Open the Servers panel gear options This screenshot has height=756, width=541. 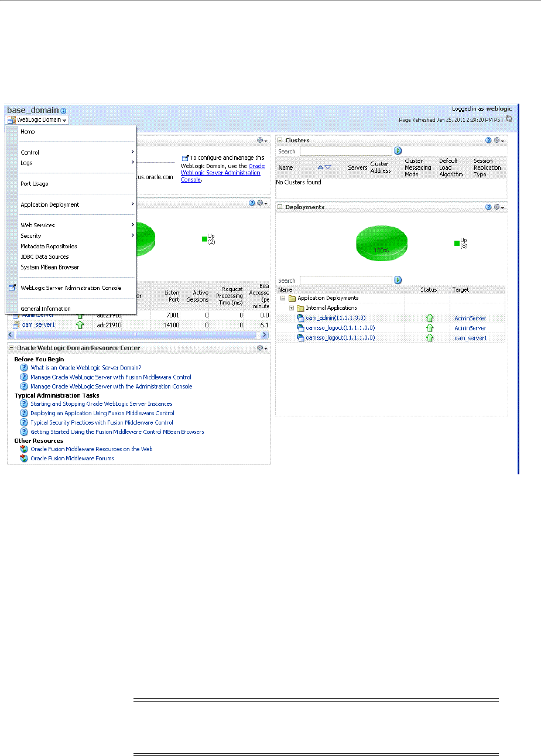(x=262, y=203)
